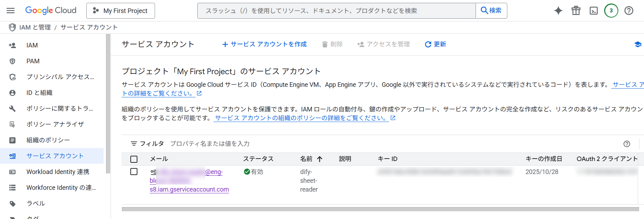
Task: Open the My First Project selector
Action: [120, 11]
